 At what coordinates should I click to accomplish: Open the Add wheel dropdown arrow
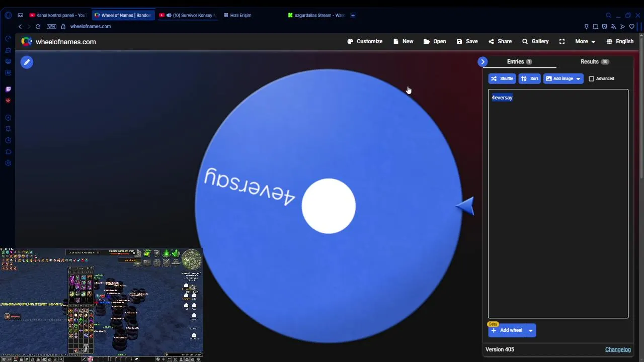[x=530, y=330]
